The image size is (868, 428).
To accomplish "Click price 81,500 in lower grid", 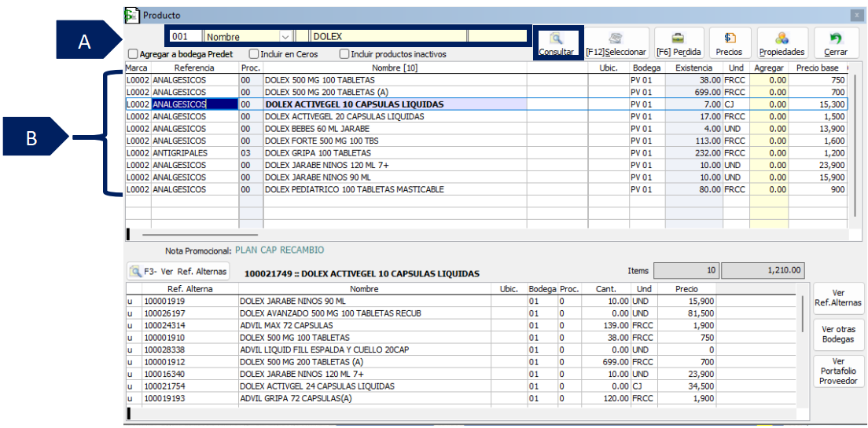I will [x=687, y=313].
